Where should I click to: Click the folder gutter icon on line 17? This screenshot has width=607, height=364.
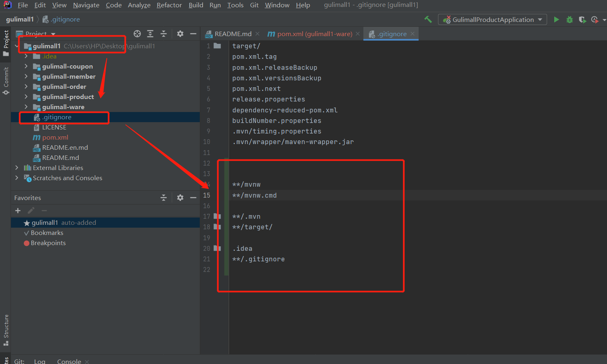217,216
